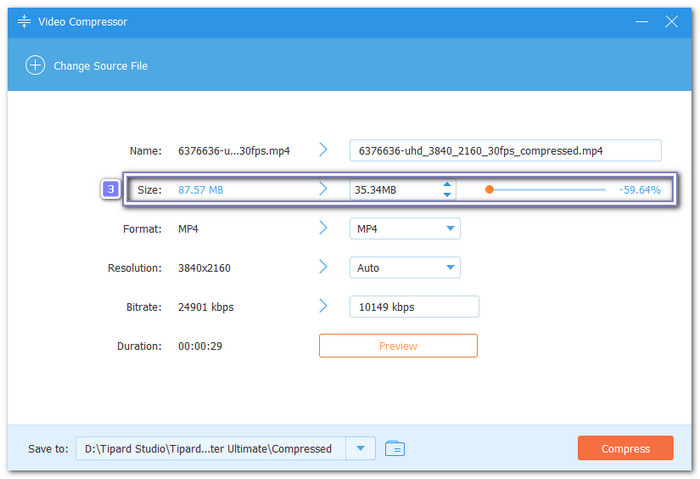700x479 pixels.
Task: Open the Save to path dropdown arrow
Action: [360, 449]
